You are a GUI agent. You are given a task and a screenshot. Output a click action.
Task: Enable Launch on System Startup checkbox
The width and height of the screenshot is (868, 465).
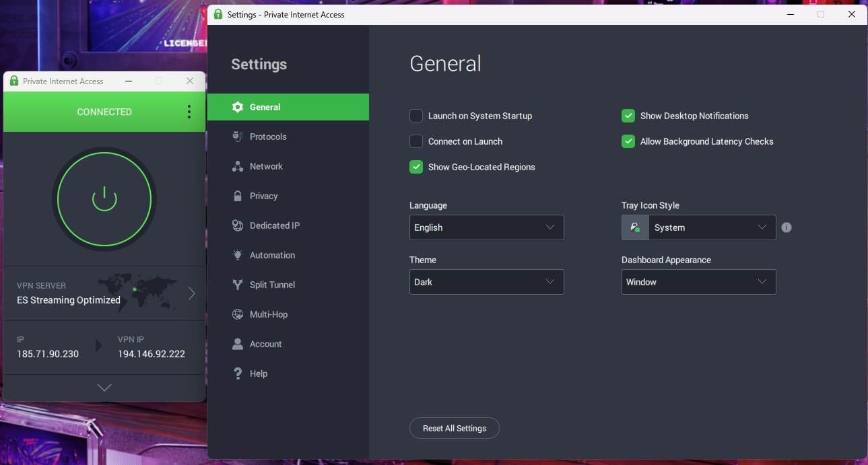tap(416, 116)
